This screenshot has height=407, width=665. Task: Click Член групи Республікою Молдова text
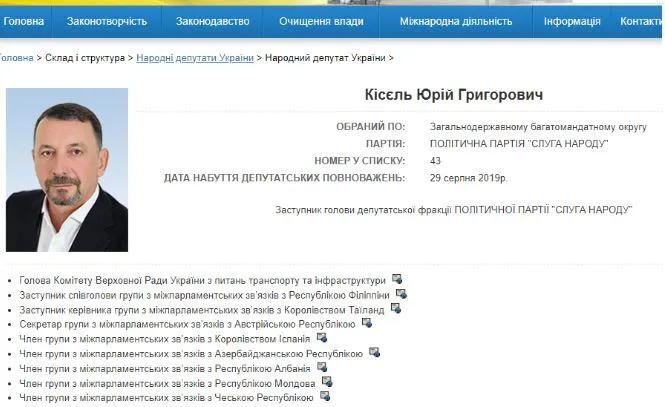pyautogui.click(x=167, y=383)
